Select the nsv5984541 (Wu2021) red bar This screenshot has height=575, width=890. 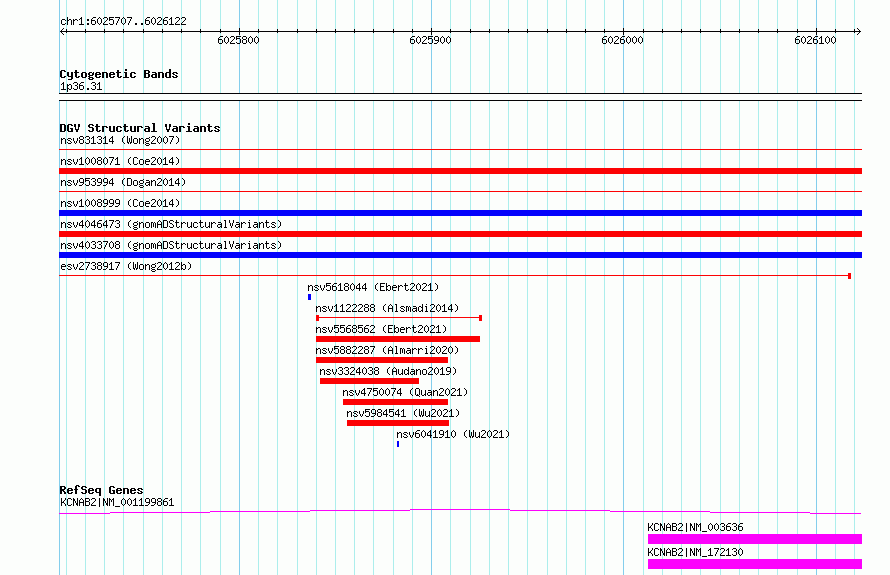click(398, 423)
